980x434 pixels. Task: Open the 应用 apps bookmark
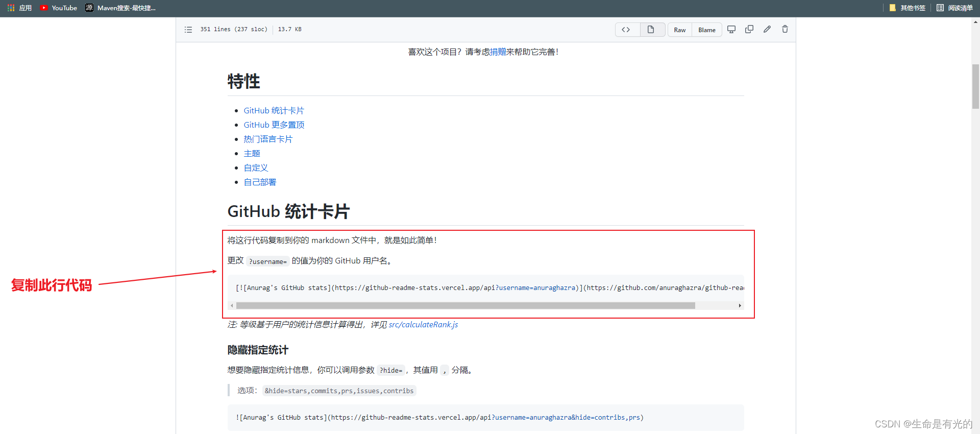(19, 8)
